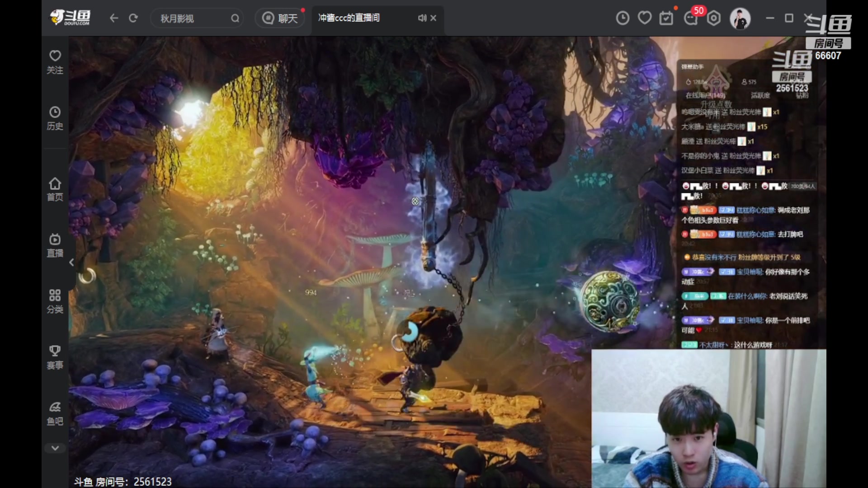Go to 首页 in the left sidebar

55,189
